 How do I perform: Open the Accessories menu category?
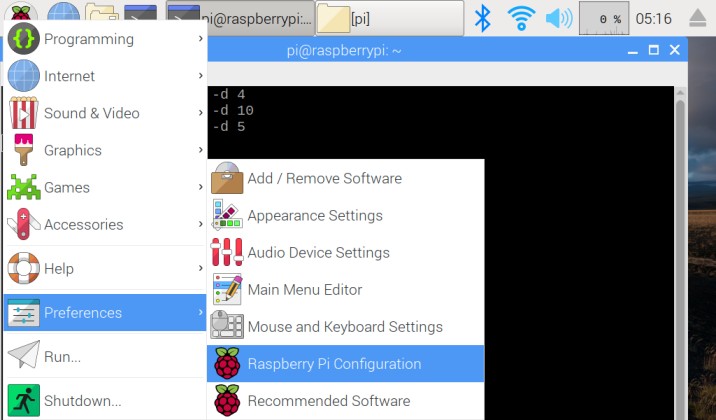point(105,224)
